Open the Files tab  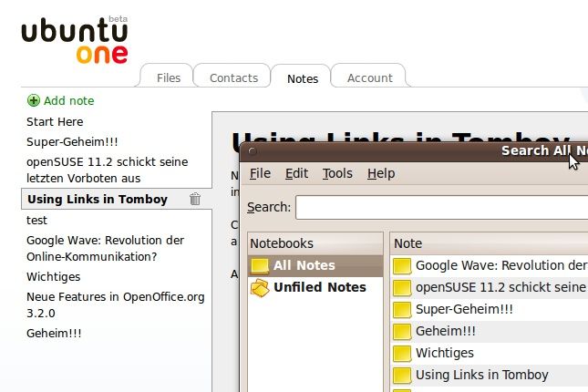click(x=169, y=77)
